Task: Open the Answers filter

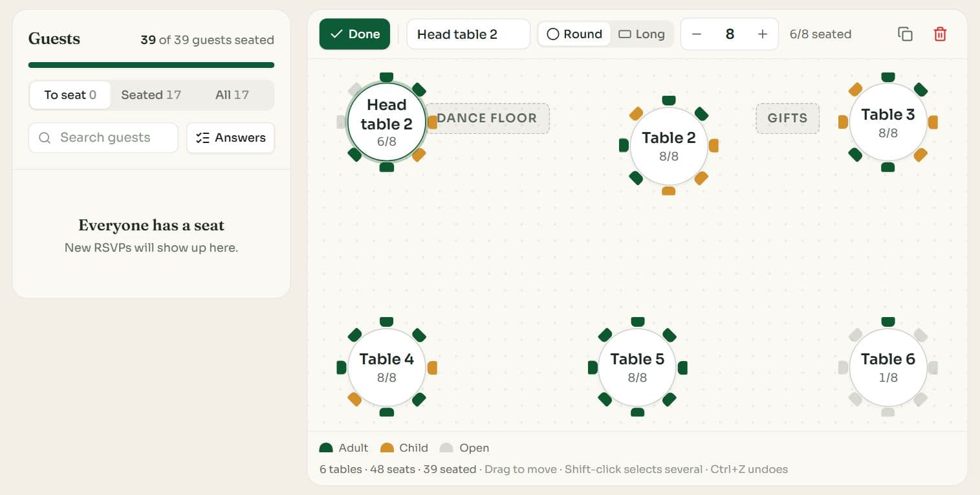Action: (x=230, y=138)
